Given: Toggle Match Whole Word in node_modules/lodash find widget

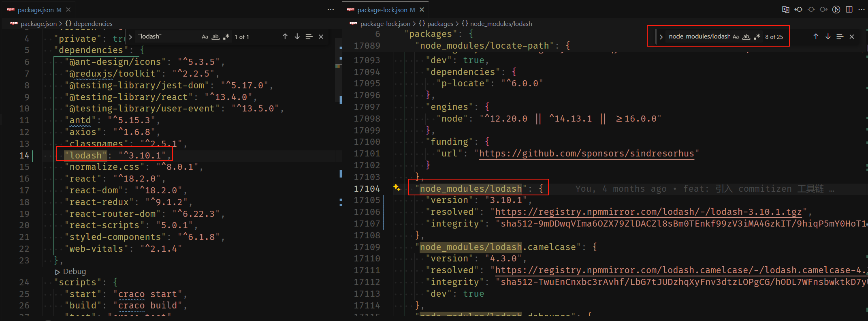Looking at the screenshot, I should pos(746,36).
